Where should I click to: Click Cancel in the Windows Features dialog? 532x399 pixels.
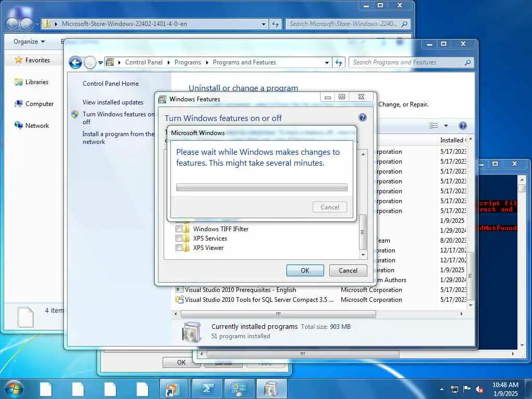pyautogui.click(x=348, y=270)
